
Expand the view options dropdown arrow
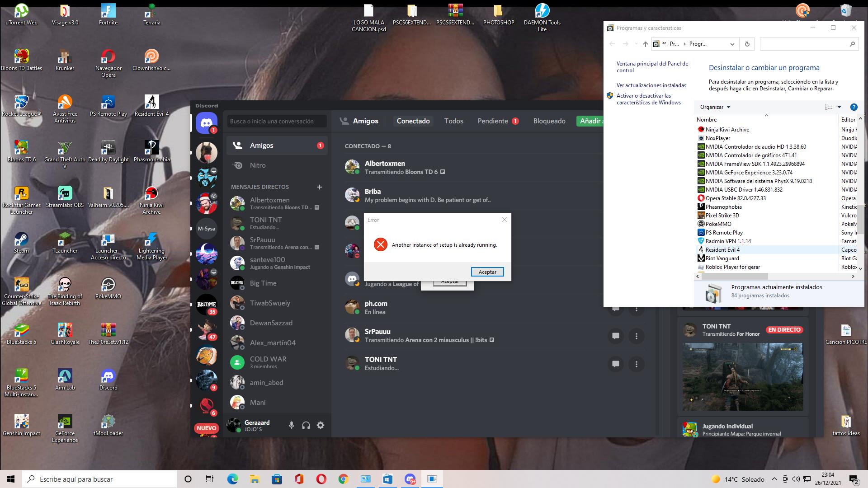click(x=839, y=107)
